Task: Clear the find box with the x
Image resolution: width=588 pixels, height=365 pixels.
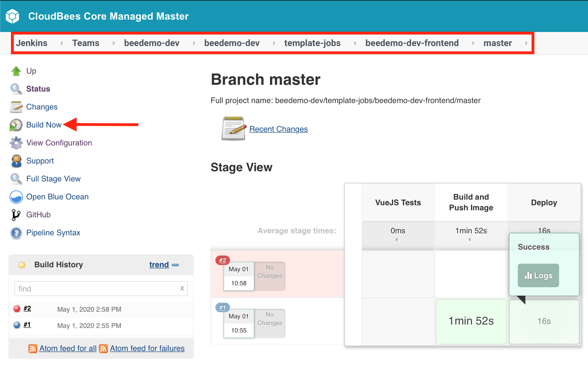Action: pos(182,288)
